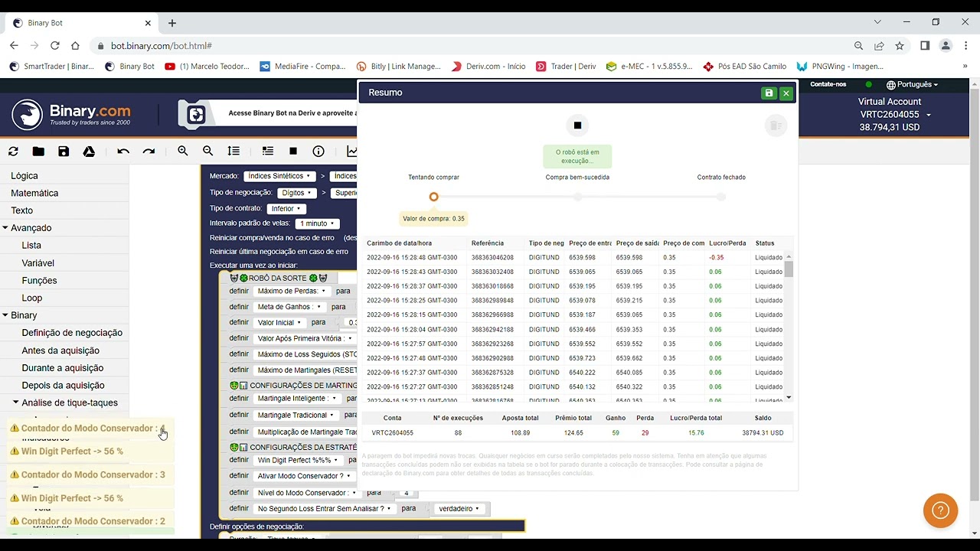Viewport: 980px width, 551px height.
Task: Click the zoom out magnifier icon
Action: point(208,152)
